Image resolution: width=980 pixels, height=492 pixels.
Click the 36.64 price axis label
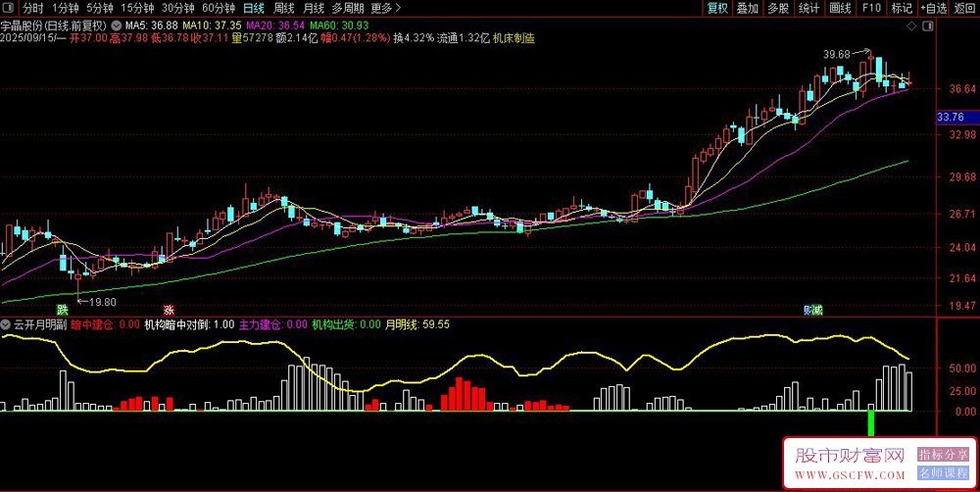click(x=962, y=89)
